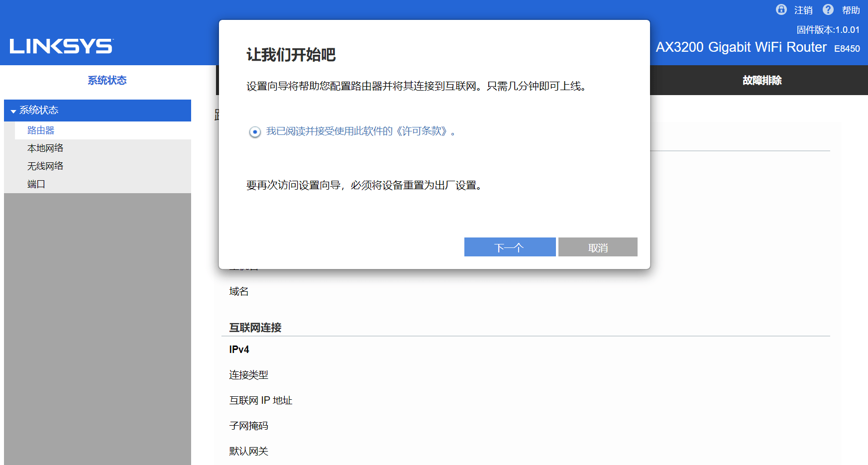The height and width of the screenshot is (465, 868).
Task: Click the 互联网连接 section heading
Action: click(x=255, y=328)
